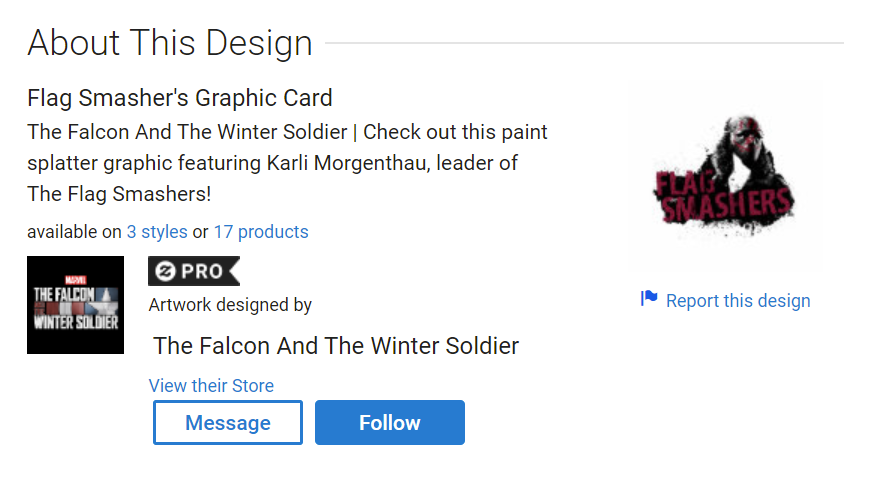Open the 17 products link
The image size is (873, 481).
click(x=261, y=232)
